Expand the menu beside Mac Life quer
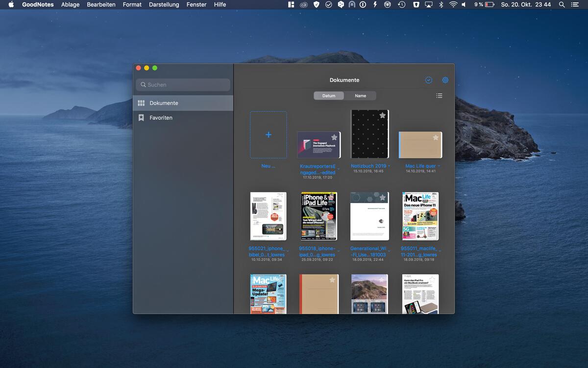The image size is (588, 368). (439, 166)
